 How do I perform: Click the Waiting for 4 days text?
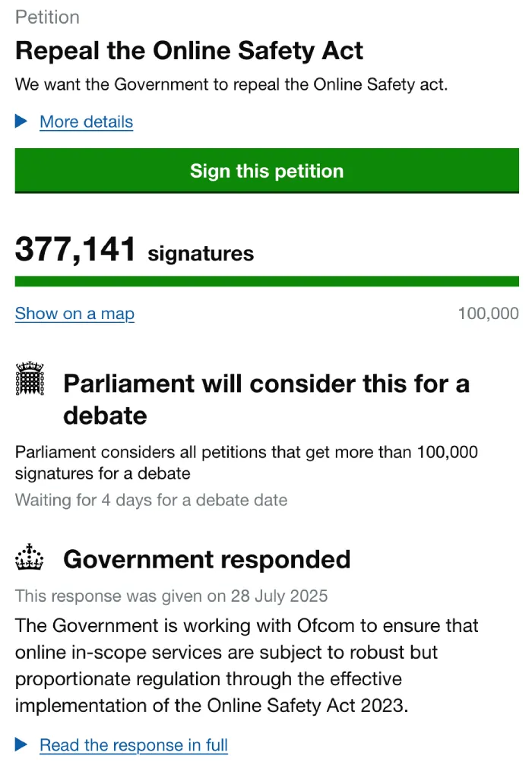click(x=151, y=500)
